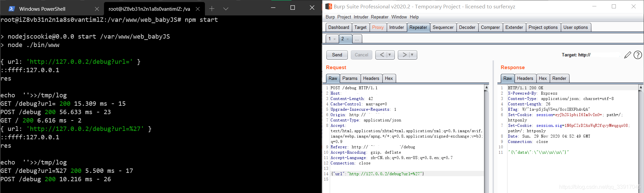This screenshot has height=193, width=644.
Task: Switch to the root@iZ8vb31n2n1a8s0vantimlZ terminal tab
Action: click(x=149, y=9)
